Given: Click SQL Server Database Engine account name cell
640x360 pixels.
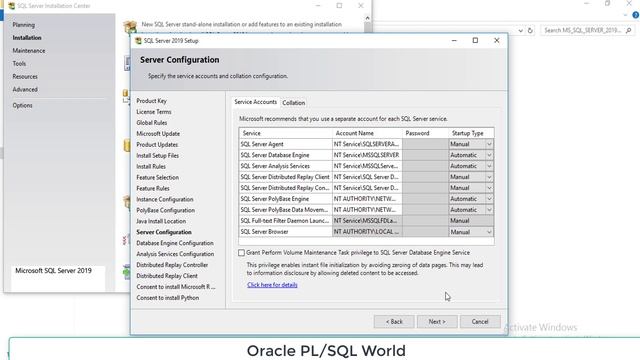Looking at the screenshot, I should [x=367, y=155].
